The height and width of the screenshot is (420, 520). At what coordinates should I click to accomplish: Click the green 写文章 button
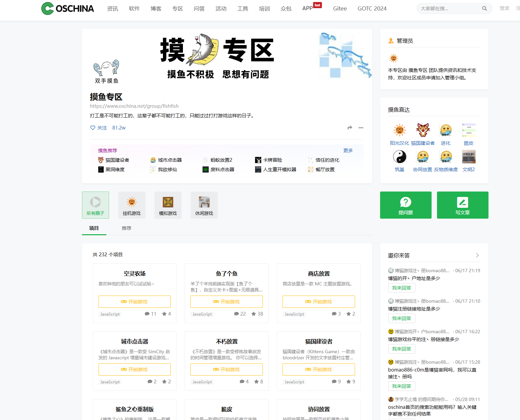462,205
